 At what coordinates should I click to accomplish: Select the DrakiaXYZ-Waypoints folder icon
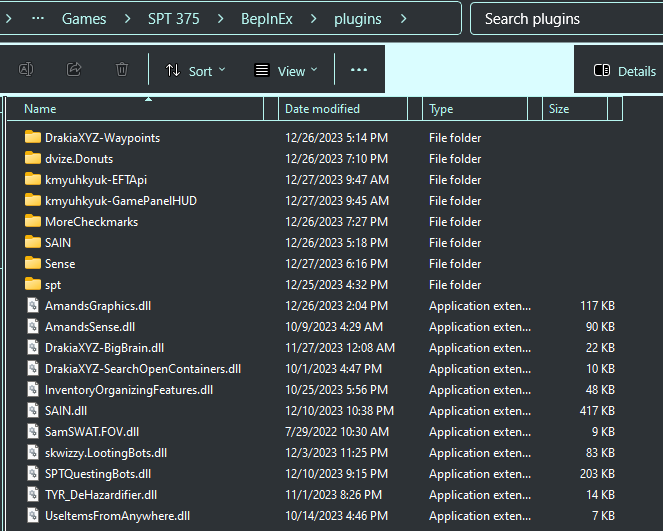33,137
